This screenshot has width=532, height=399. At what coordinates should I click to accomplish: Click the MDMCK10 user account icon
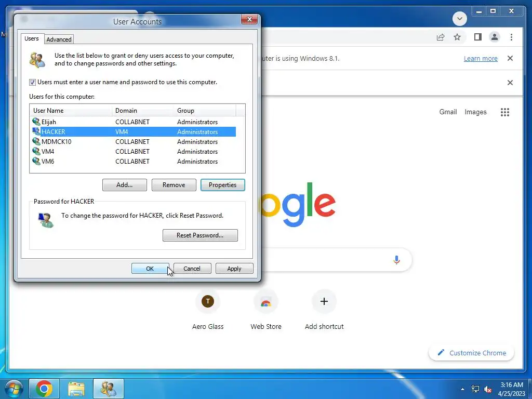click(36, 141)
